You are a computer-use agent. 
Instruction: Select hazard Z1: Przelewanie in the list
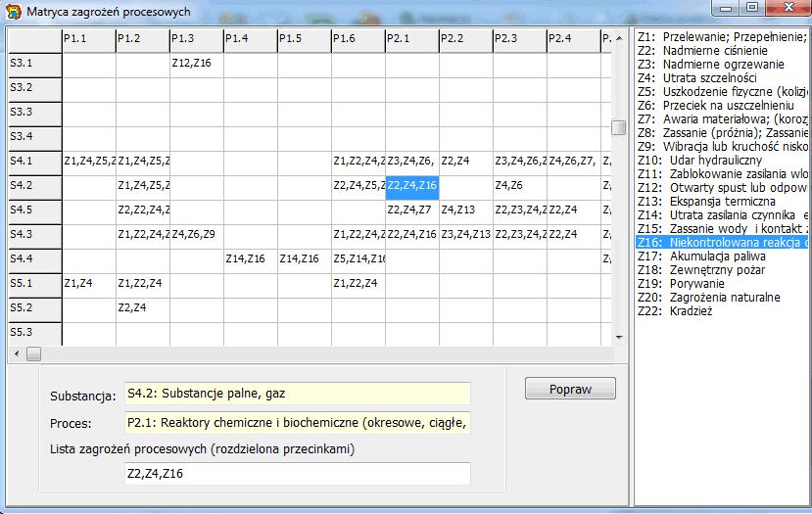click(x=722, y=37)
